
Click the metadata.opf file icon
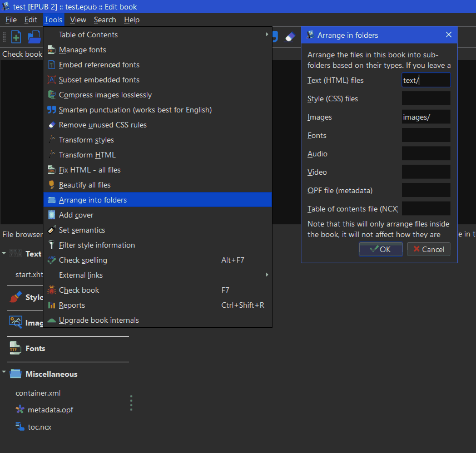coord(20,410)
